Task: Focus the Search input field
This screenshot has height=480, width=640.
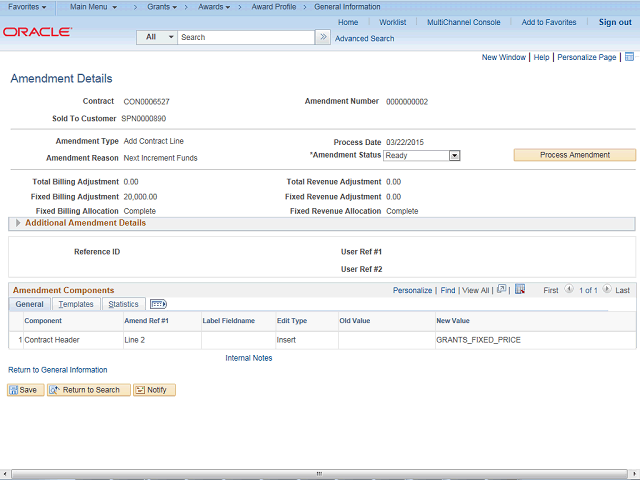Action: pos(246,37)
